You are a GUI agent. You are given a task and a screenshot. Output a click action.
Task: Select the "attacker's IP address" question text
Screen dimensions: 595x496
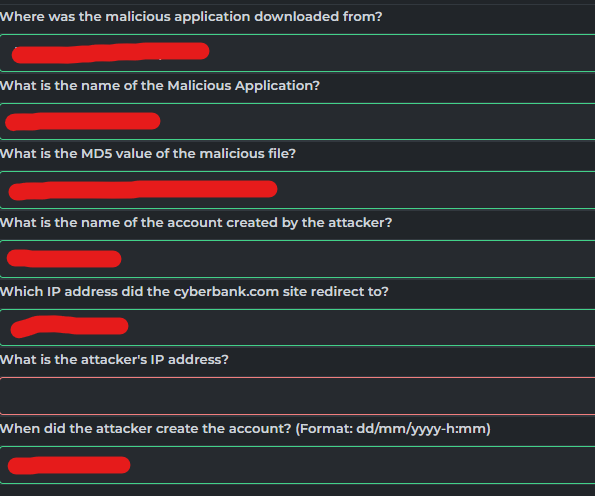point(114,360)
